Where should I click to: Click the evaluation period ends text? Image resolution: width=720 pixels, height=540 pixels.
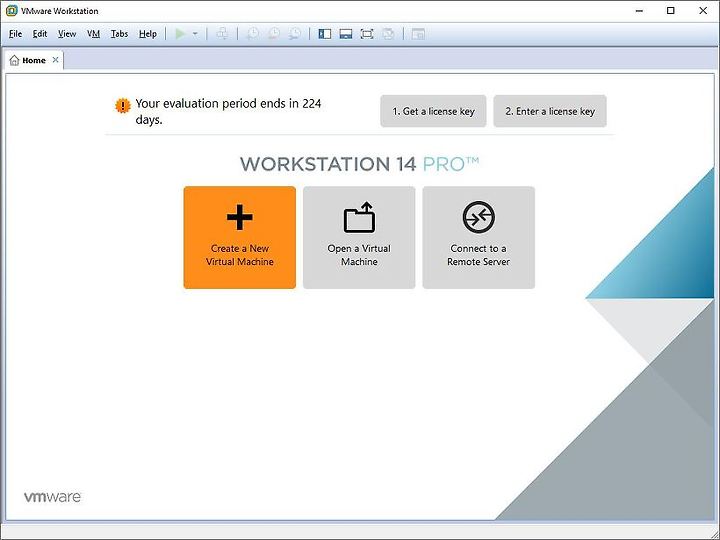(228, 112)
